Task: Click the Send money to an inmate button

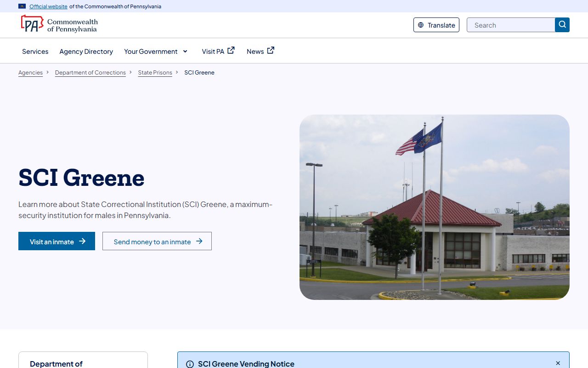Action: tap(157, 241)
